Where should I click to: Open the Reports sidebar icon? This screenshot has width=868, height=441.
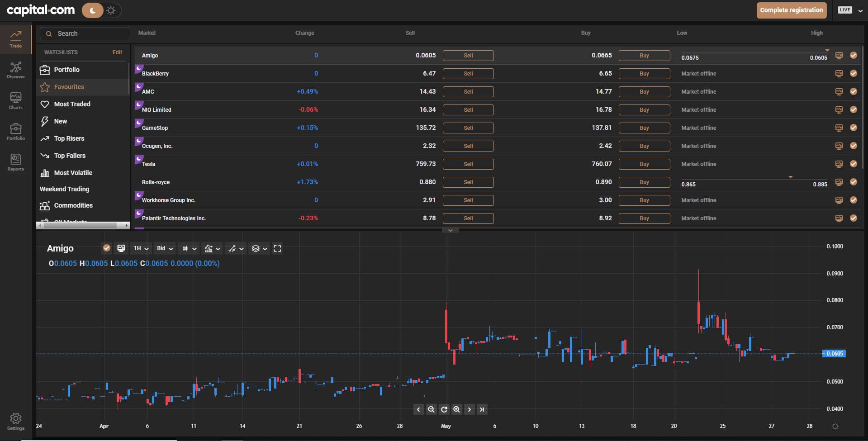tap(16, 162)
